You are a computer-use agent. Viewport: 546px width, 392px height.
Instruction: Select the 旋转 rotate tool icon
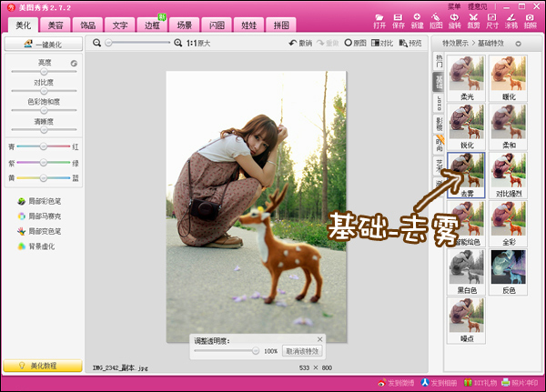[x=454, y=21]
